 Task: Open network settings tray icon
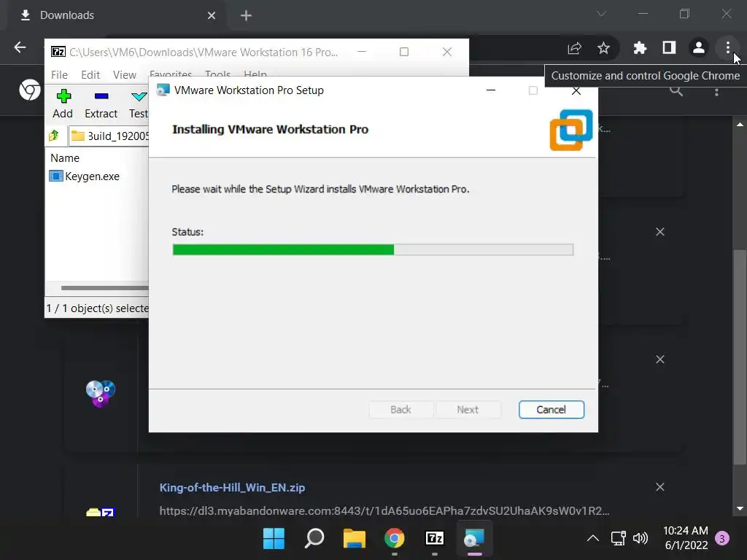coord(619,539)
